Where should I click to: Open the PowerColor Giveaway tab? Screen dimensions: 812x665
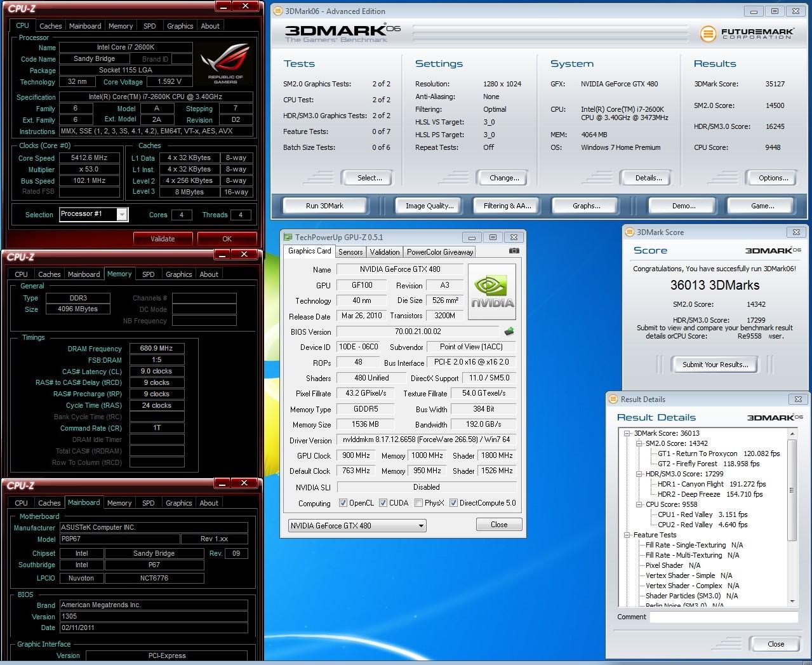click(440, 252)
